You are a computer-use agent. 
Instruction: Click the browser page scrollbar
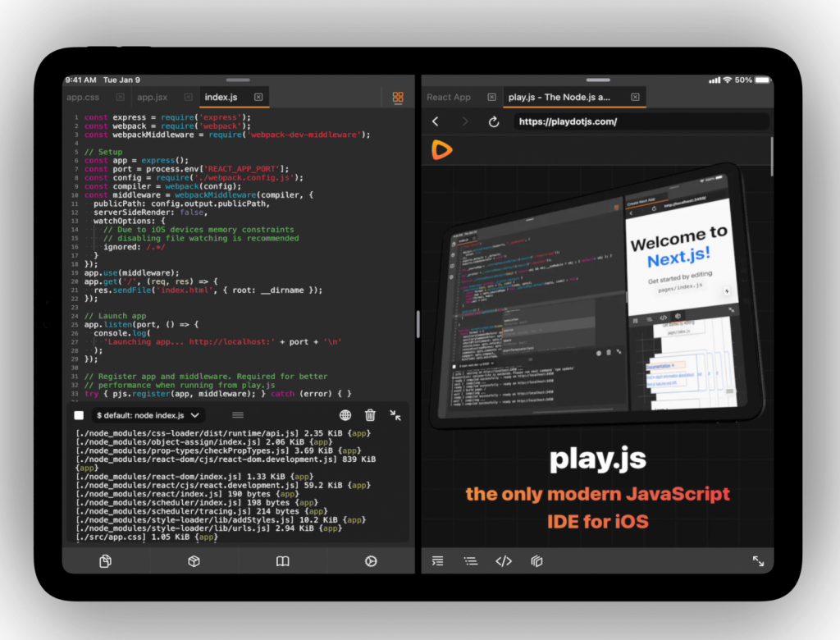(x=771, y=157)
